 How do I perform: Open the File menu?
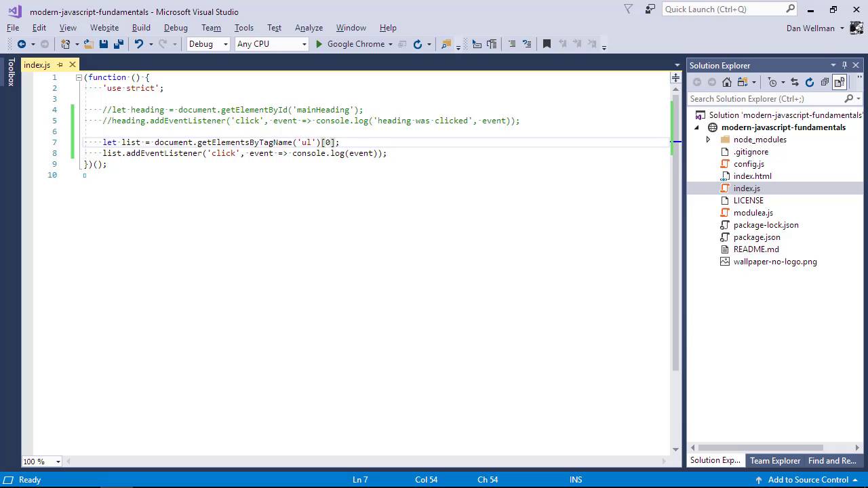click(13, 28)
